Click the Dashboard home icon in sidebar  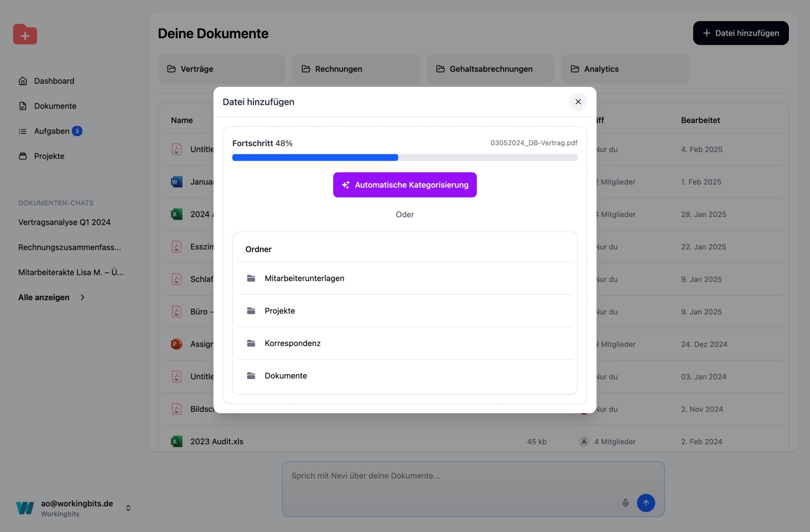pos(23,81)
